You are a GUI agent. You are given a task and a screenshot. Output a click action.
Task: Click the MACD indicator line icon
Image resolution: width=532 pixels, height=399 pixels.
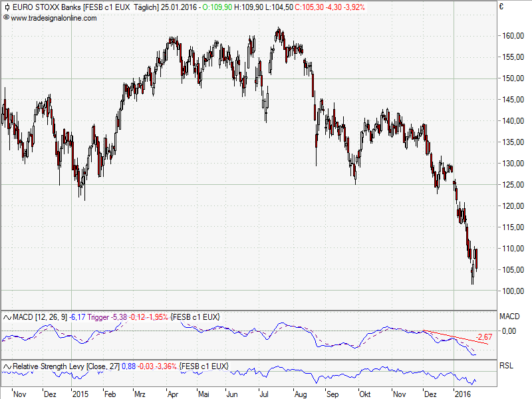(7, 317)
